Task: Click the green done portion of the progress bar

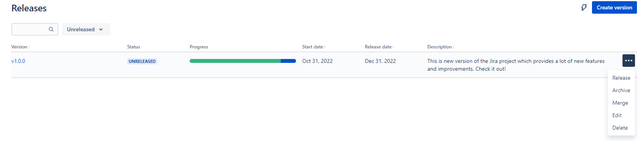Action: click(x=235, y=61)
